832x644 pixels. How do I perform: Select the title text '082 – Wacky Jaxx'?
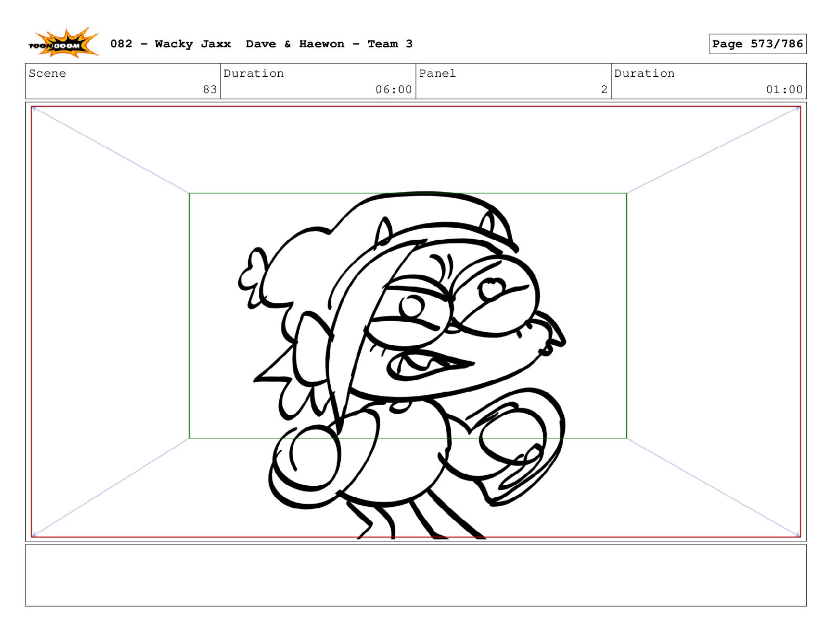[170, 44]
